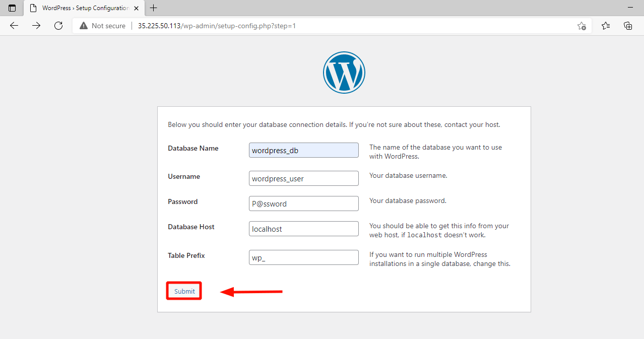The image size is (644, 339).
Task: Click the 'Your database username.' description
Action: tap(408, 176)
